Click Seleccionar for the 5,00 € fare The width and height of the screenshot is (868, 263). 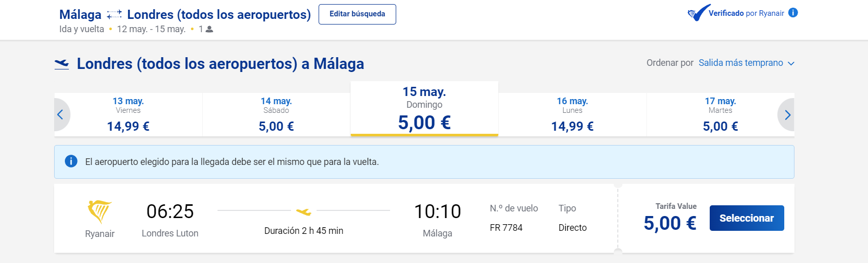(x=747, y=218)
